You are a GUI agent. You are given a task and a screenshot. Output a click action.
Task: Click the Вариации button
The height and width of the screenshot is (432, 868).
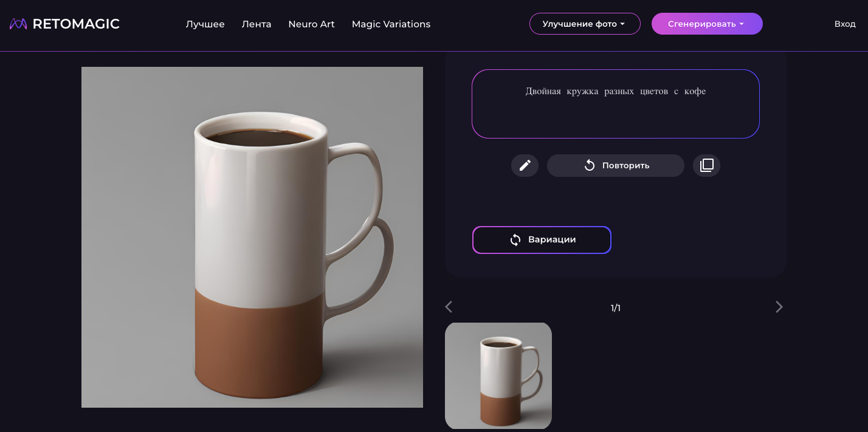coord(542,240)
